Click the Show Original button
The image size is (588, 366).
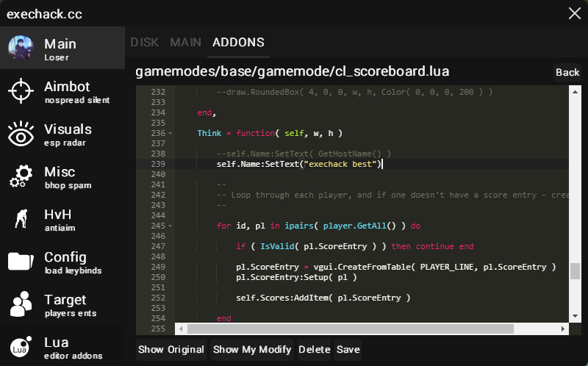171,350
